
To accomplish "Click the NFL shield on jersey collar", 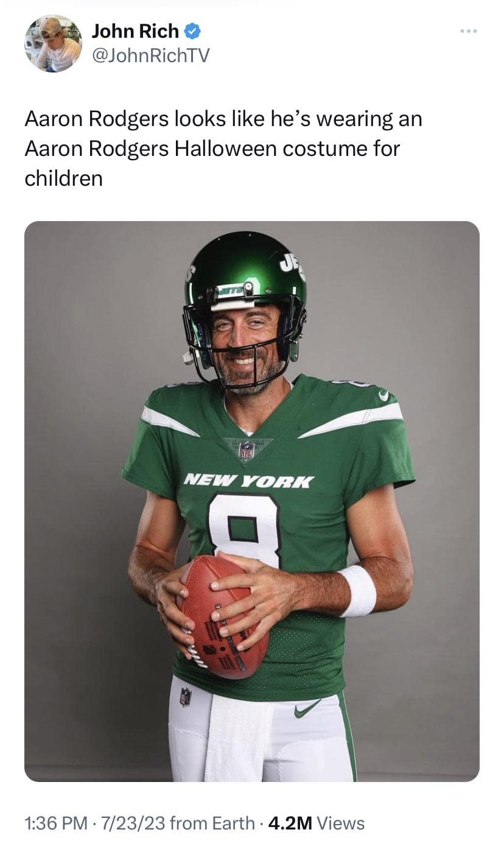I will tap(247, 450).
